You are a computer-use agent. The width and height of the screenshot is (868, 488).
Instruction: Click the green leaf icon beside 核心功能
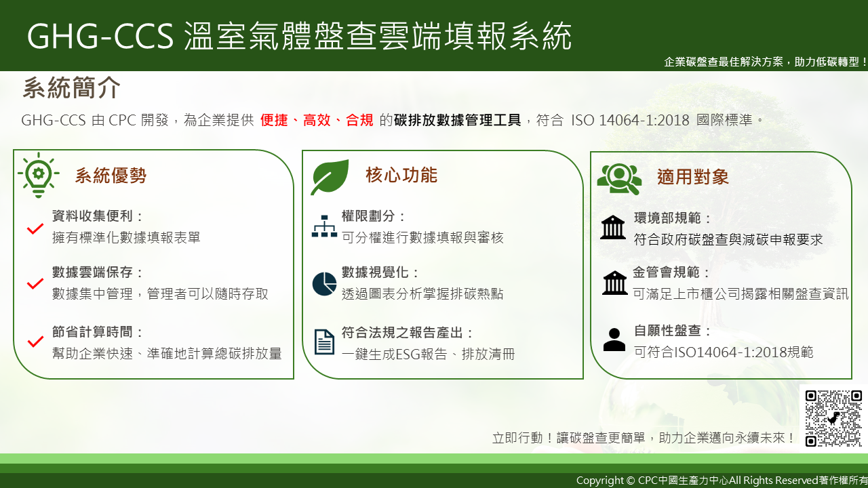click(330, 177)
